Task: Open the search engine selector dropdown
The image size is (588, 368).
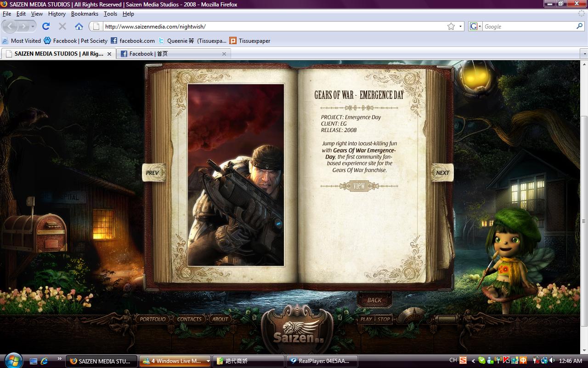Action: pos(475,26)
